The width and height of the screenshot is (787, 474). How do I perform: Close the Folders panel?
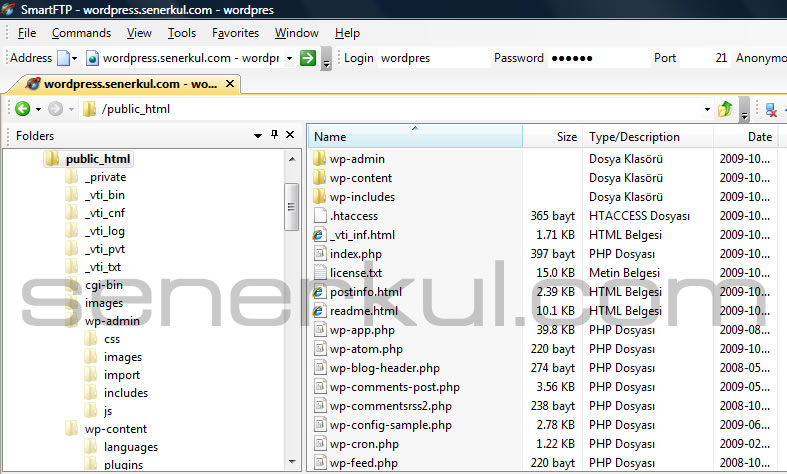tap(290, 135)
